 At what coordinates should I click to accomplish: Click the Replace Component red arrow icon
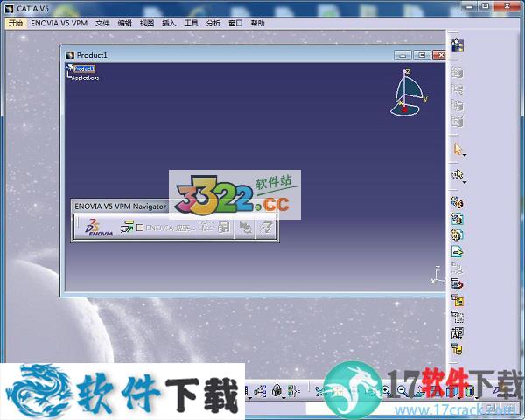click(x=457, y=284)
